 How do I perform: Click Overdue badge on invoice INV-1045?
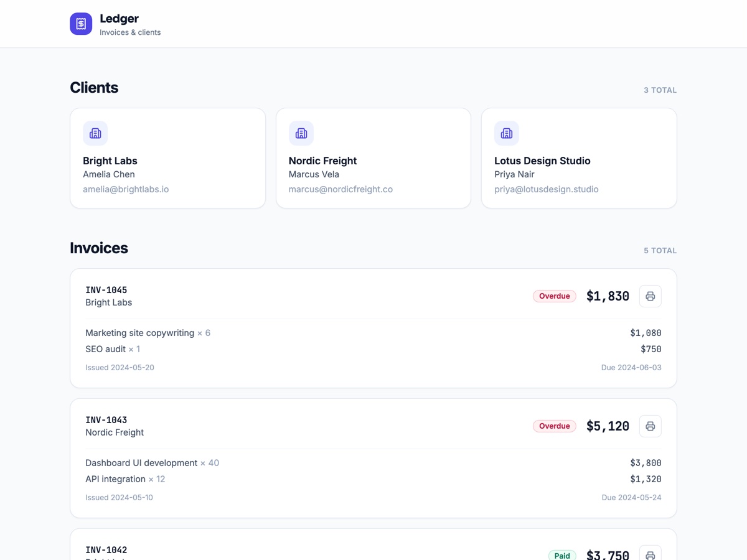point(555,296)
